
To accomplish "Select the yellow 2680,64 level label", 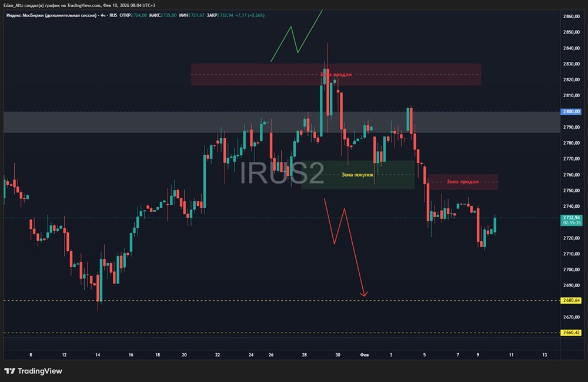I will 571,301.
